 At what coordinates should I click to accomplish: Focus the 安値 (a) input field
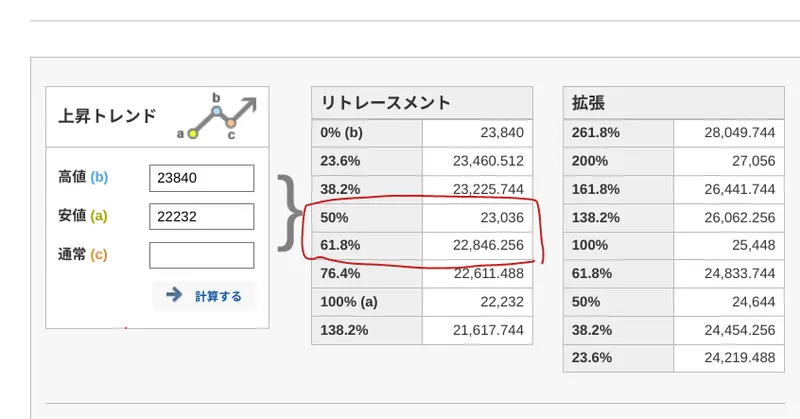coord(201,216)
